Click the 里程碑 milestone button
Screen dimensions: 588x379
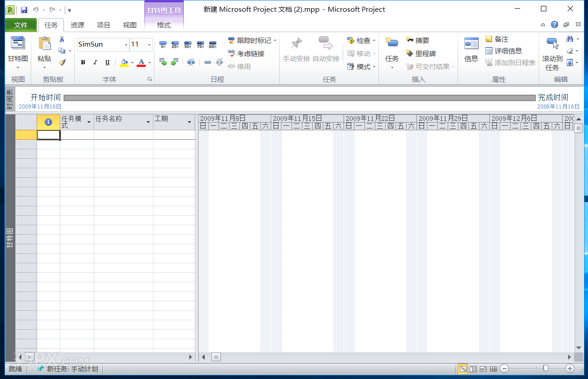421,53
